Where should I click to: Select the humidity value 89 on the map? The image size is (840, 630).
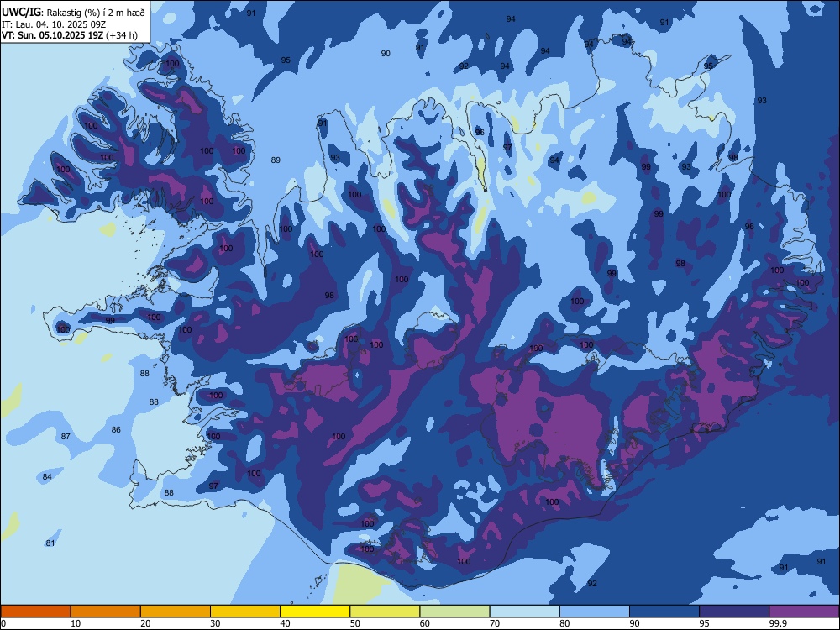[x=276, y=160]
